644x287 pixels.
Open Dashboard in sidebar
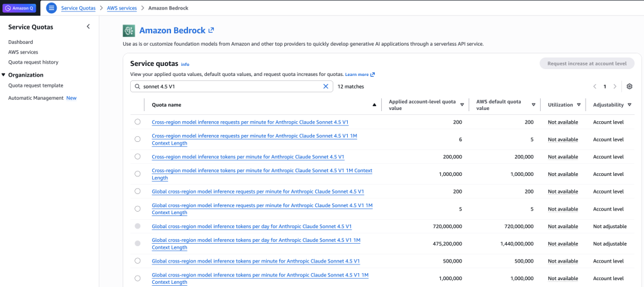tap(21, 42)
